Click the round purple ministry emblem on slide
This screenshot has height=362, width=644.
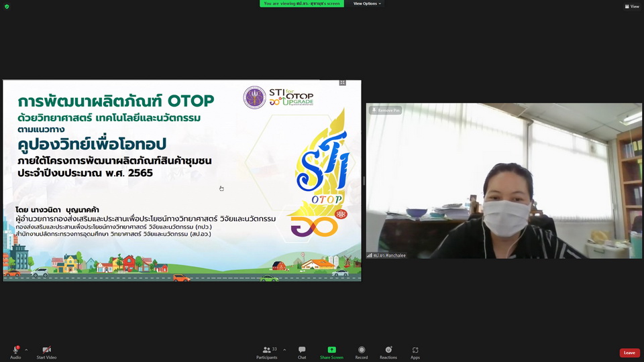click(x=255, y=98)
